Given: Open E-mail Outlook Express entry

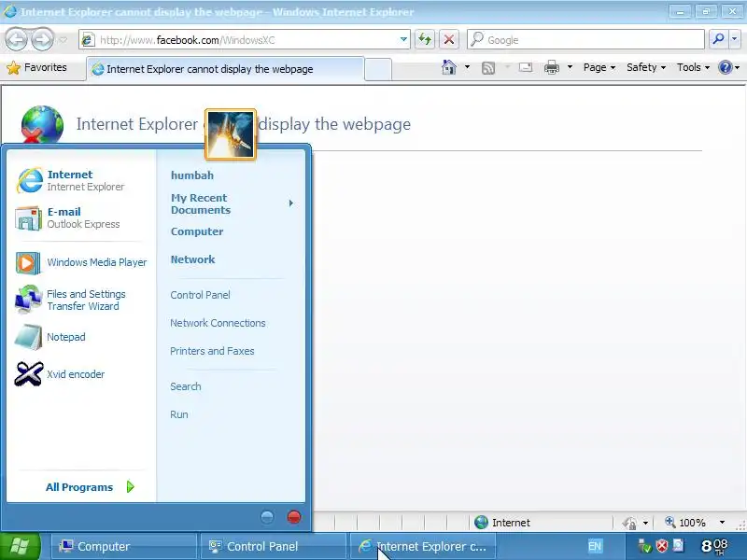Looking at the screenshot, I should [81, 217].
